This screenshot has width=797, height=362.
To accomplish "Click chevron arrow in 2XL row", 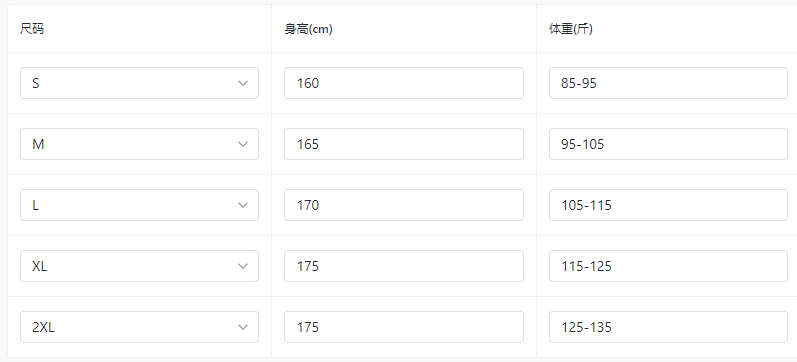I will click(x=243, y=327).
